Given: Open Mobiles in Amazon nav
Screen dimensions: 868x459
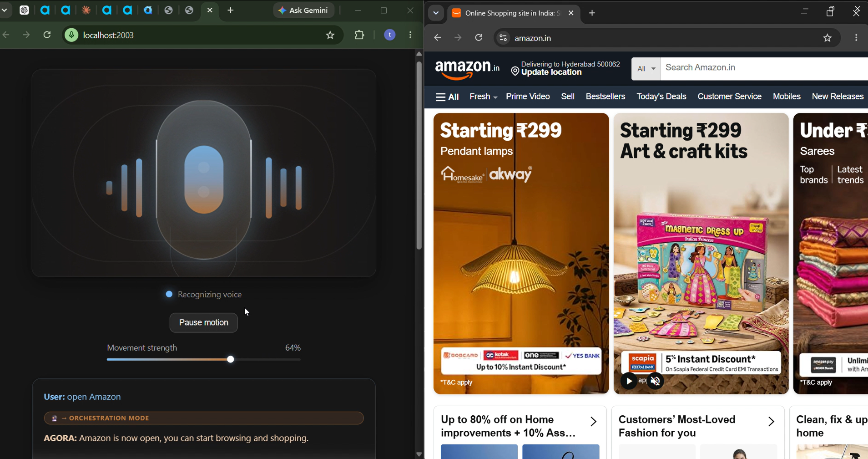Looking at the screenshot, I should pos(787,97).
